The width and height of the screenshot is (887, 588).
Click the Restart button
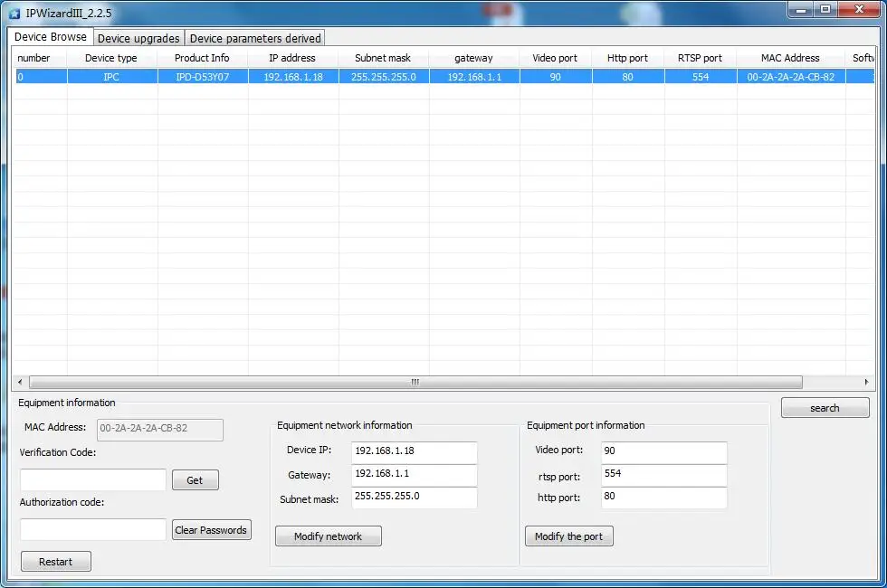55,562
